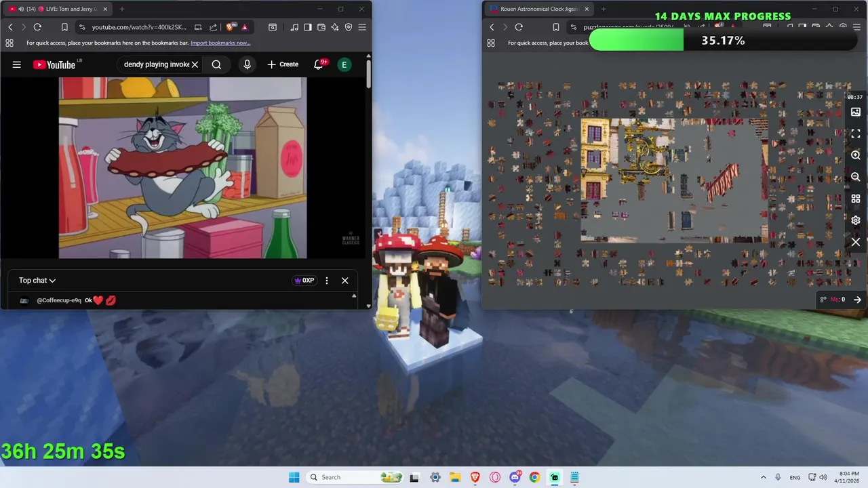Show hidden system tray icons chevron

(764, 477)
